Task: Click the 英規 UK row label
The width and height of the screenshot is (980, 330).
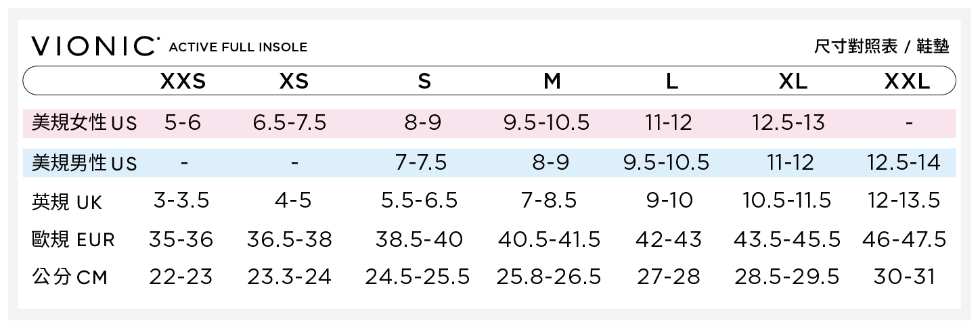Action: coord(66,202)
